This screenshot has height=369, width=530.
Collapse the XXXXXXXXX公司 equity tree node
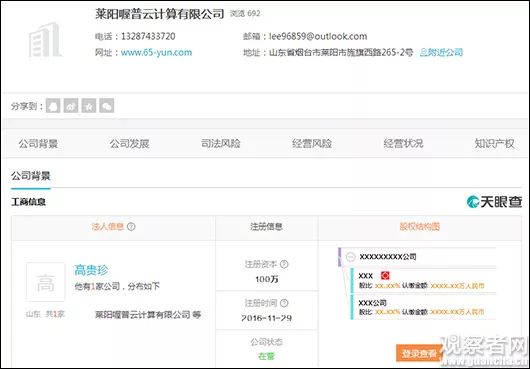point(351,257)
